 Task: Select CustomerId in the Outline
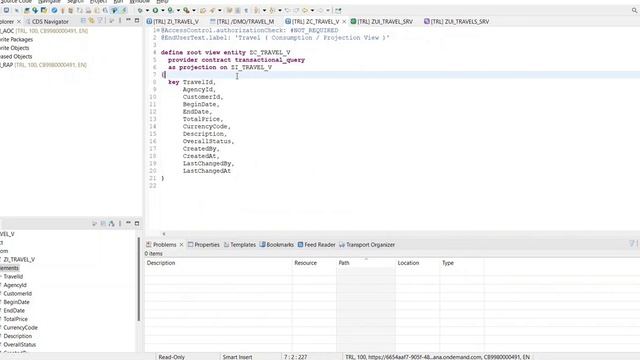18,294
